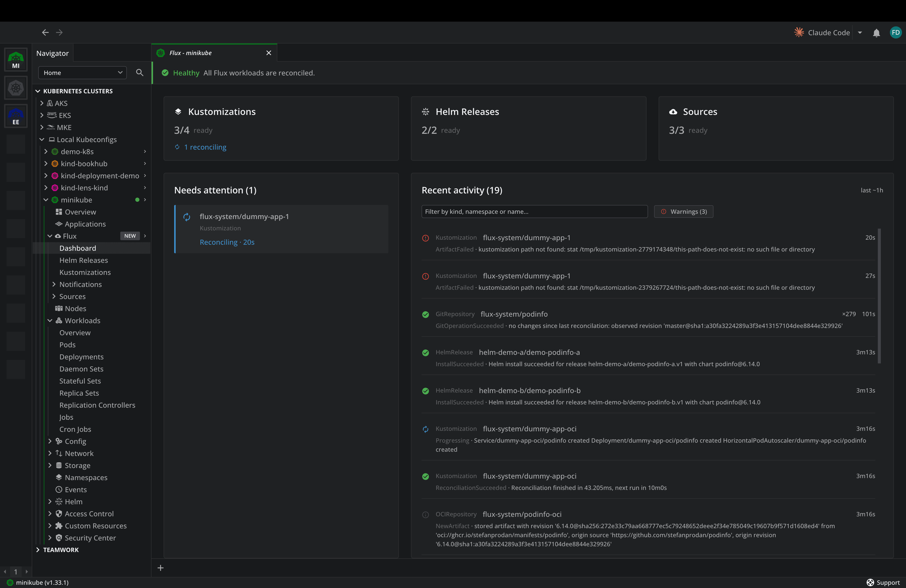Click the Navigator search magnifier icon
Image resolution: width=906 pixels, height=588 pixels.
[140, 73]
